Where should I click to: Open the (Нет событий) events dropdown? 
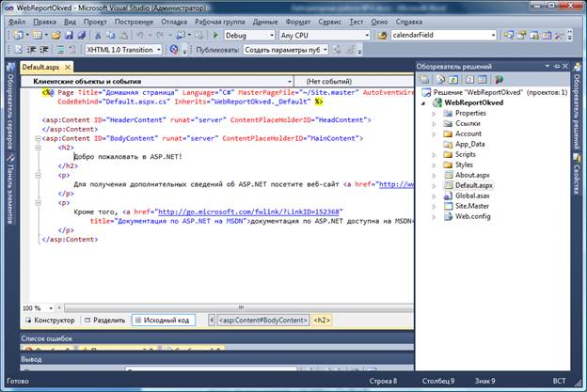[354, 81]
